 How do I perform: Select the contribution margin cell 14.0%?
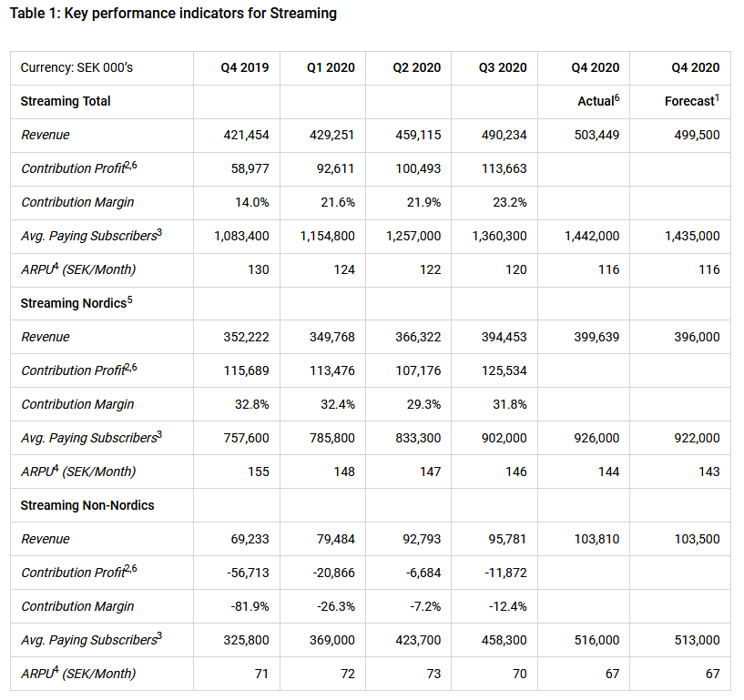[250, 202]
